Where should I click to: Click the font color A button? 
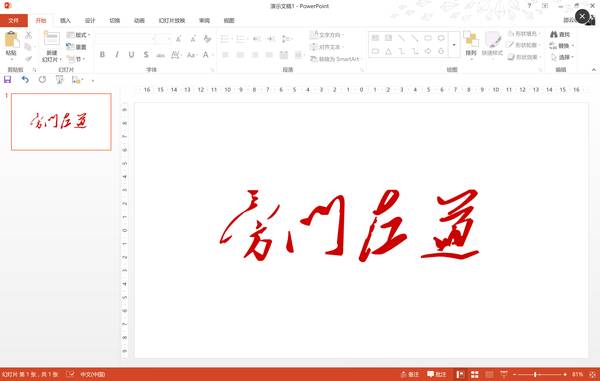(205, 55)
